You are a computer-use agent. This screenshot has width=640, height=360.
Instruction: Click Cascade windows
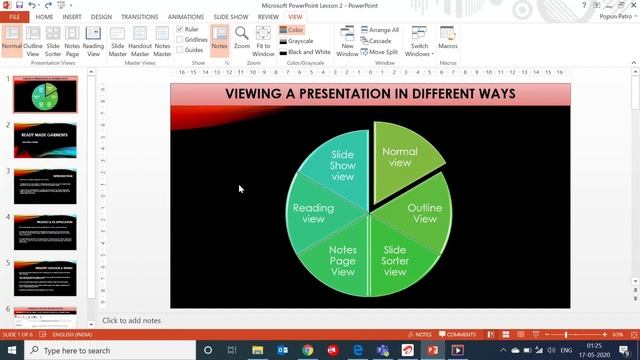click(x=376, y=41)
